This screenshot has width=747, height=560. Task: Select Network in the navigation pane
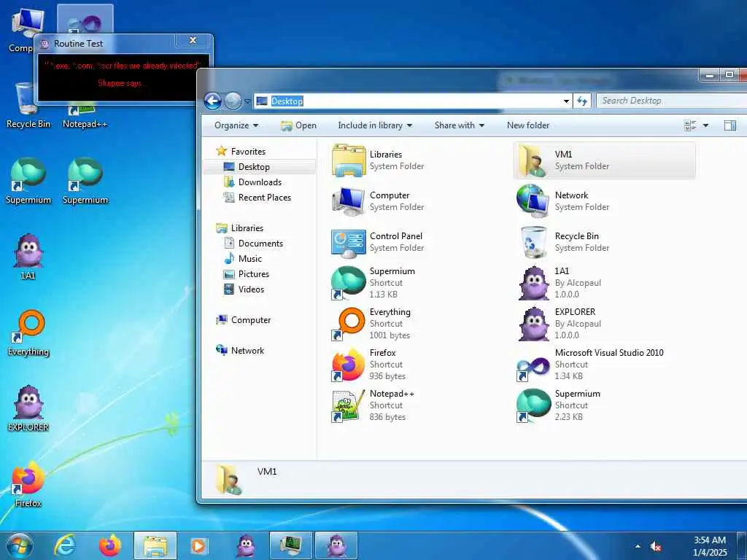(240, 351)
